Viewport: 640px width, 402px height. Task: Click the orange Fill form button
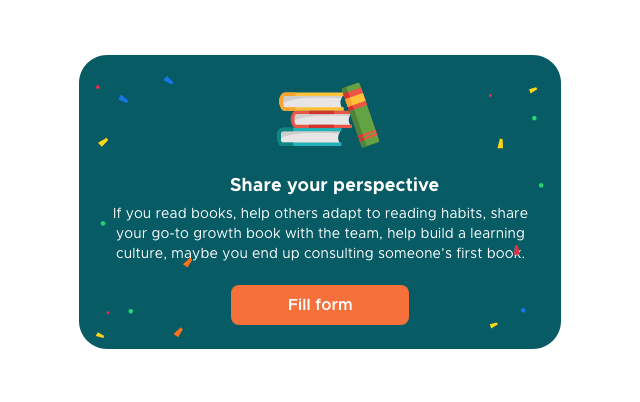(x=320, y=305)
